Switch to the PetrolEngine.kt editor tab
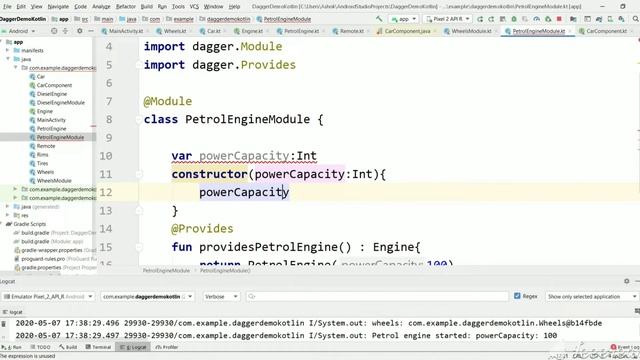 click(301, 31)
